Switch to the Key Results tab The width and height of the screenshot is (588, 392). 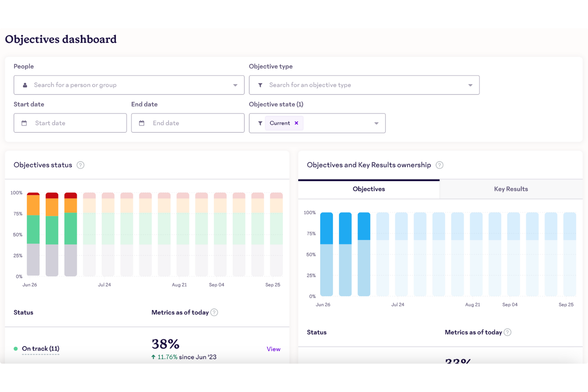coord(511,189)
